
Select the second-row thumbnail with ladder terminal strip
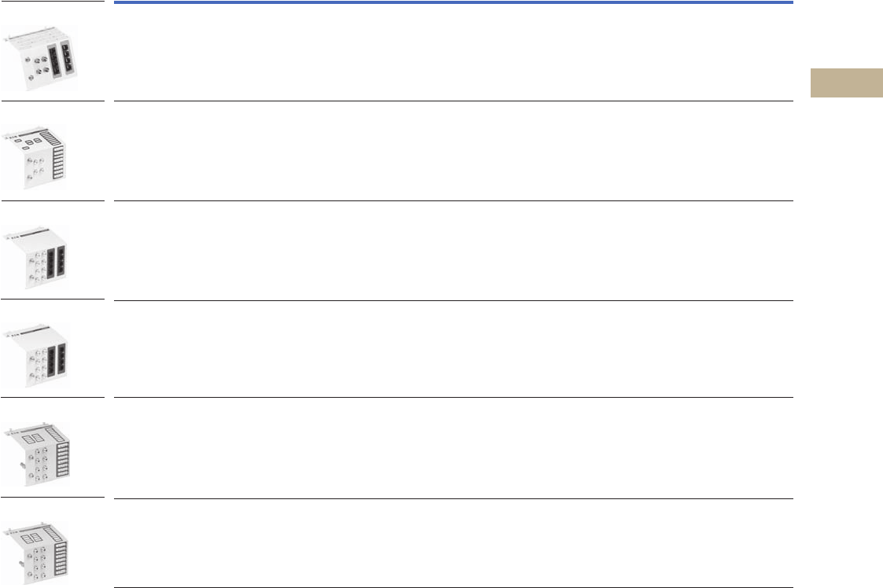point(40,156)
